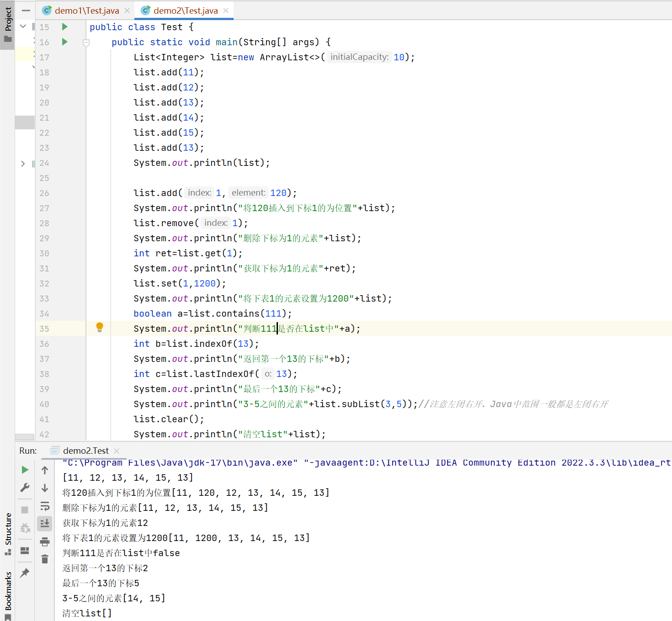This screenshot has height=621, width=672.
Task: Click list.add(15) statement
Action: [169, 133]
